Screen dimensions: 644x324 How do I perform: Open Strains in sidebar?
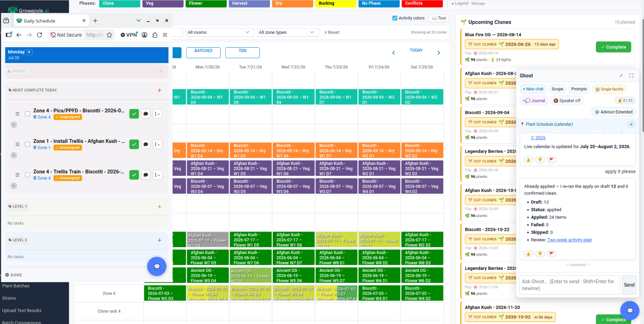[9, 298]
